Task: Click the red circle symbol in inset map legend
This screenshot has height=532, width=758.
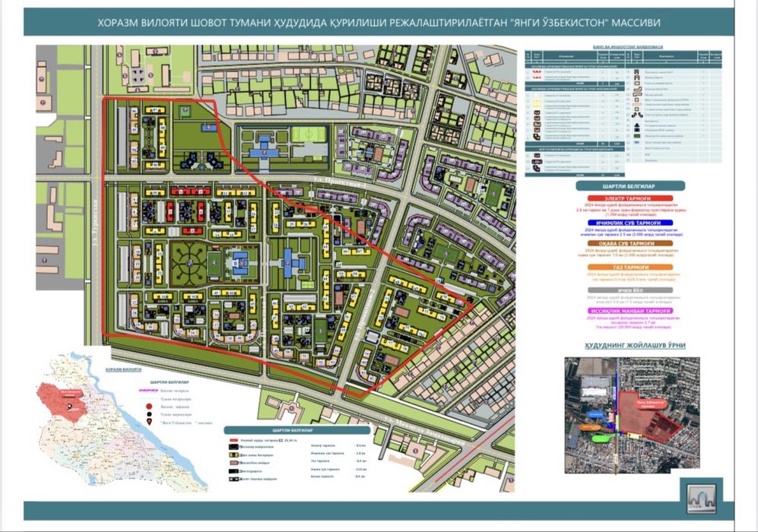Action: [149, 407]
